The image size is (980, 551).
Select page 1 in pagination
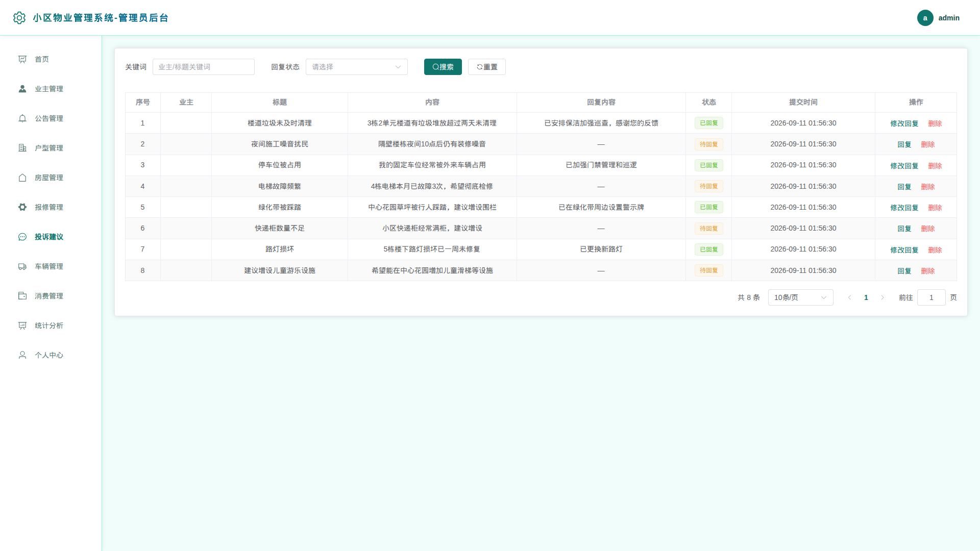pos(866,297)
